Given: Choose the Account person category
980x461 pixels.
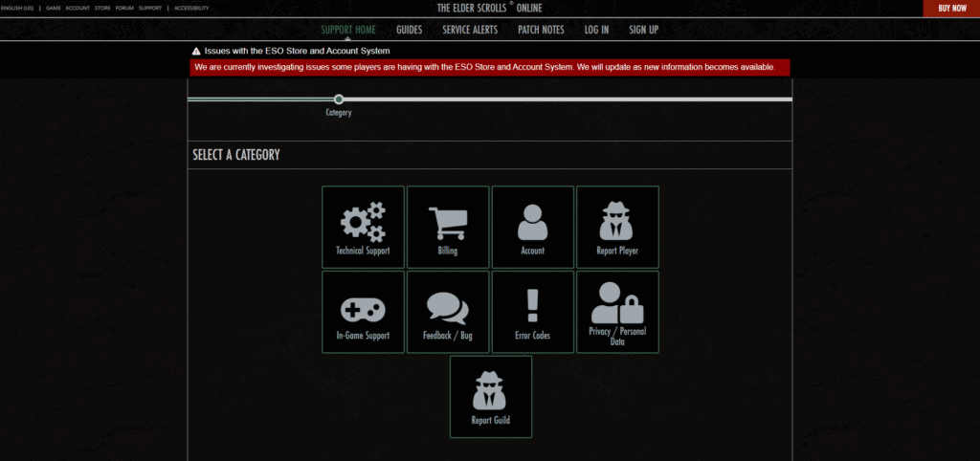Looking at the screenshot, I should pos(533,227).
